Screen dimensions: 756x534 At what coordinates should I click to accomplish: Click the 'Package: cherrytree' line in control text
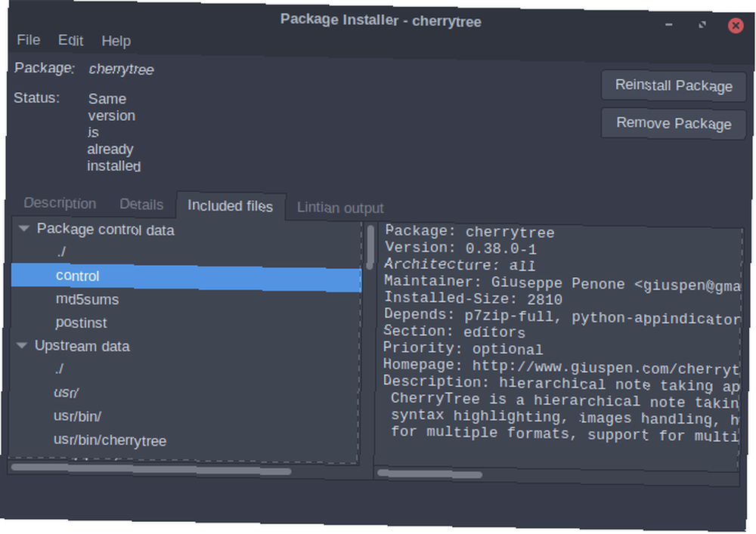[469, 232]
